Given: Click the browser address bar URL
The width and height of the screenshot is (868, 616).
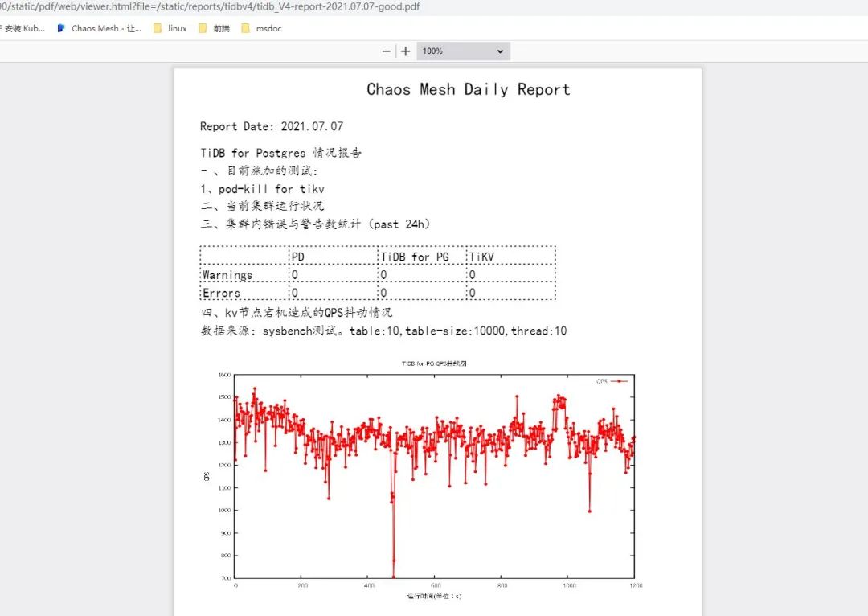Looking at the screenshot, I should pyautogui.click(x=210, y=6).
